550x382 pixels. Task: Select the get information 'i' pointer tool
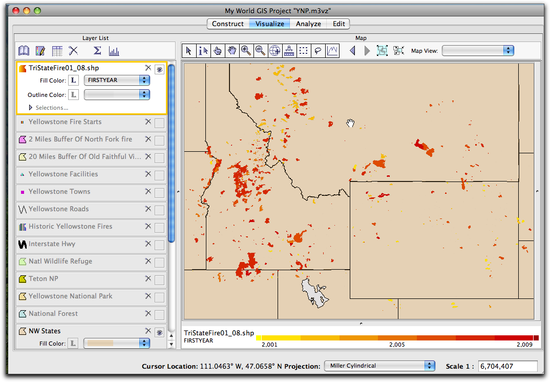point(203,51)
